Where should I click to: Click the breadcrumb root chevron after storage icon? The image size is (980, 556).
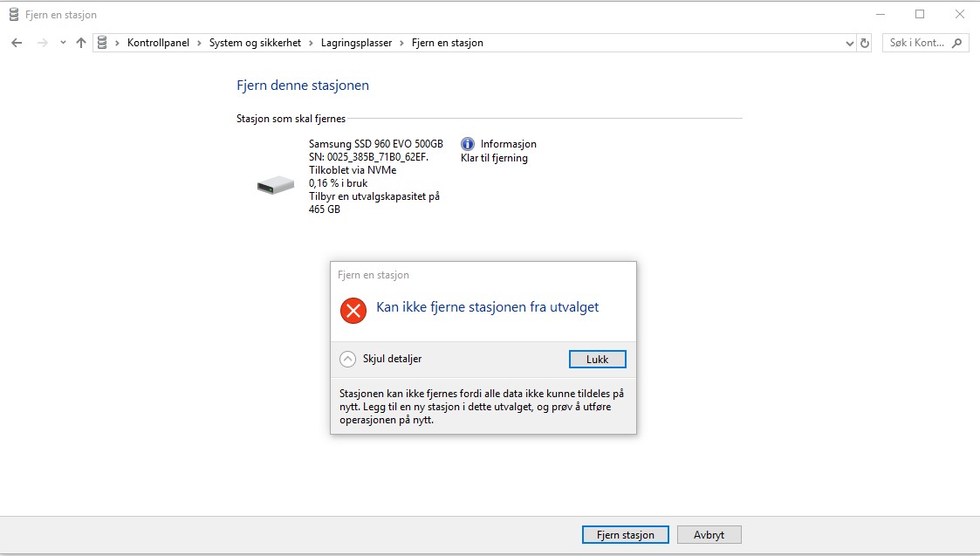click(117, 43)
